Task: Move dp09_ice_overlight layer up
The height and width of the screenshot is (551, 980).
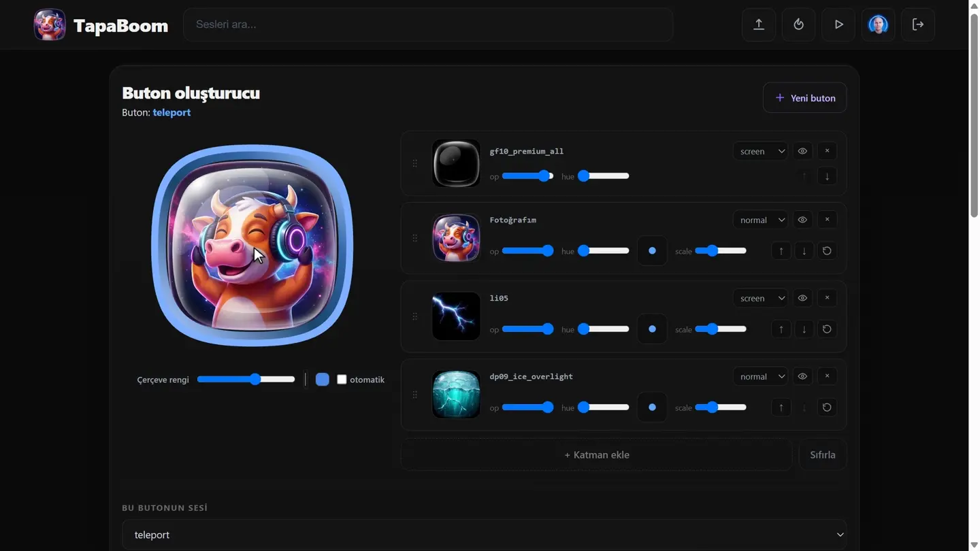Action: 781,407
